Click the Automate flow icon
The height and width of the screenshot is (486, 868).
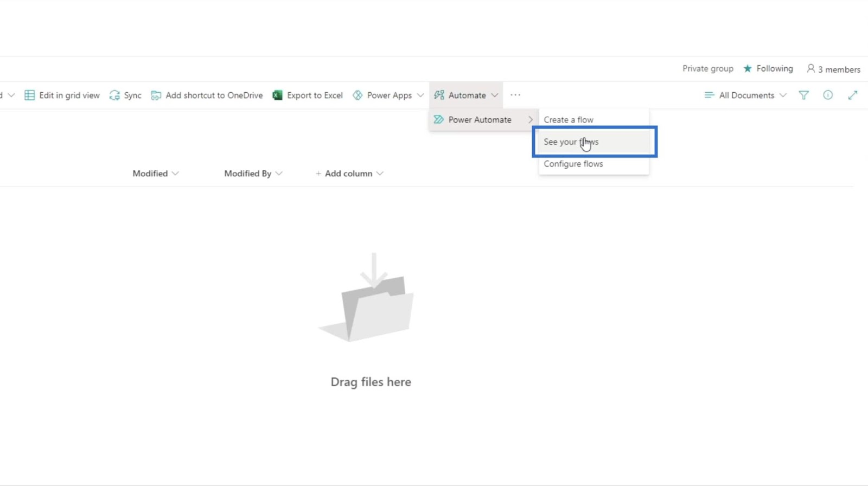pyautogui.click(x=439, y=95)
